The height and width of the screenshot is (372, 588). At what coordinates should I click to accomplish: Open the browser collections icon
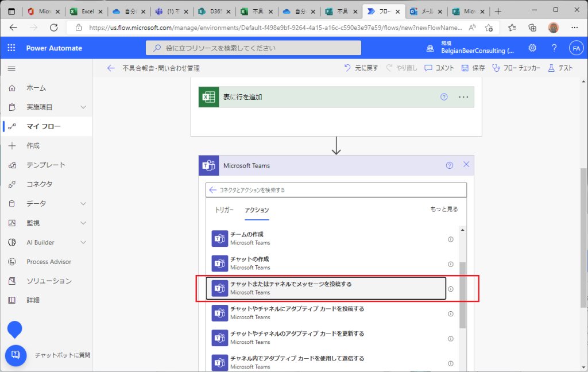tap(532, 28)
